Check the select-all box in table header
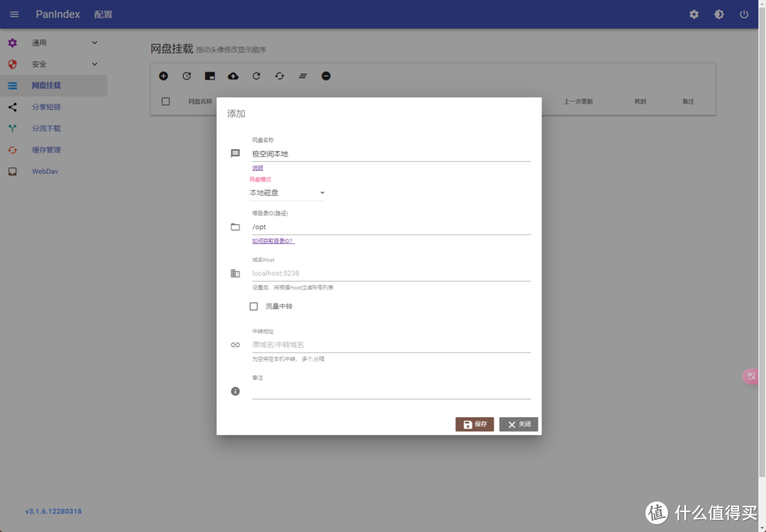 [x=165, y=101]
